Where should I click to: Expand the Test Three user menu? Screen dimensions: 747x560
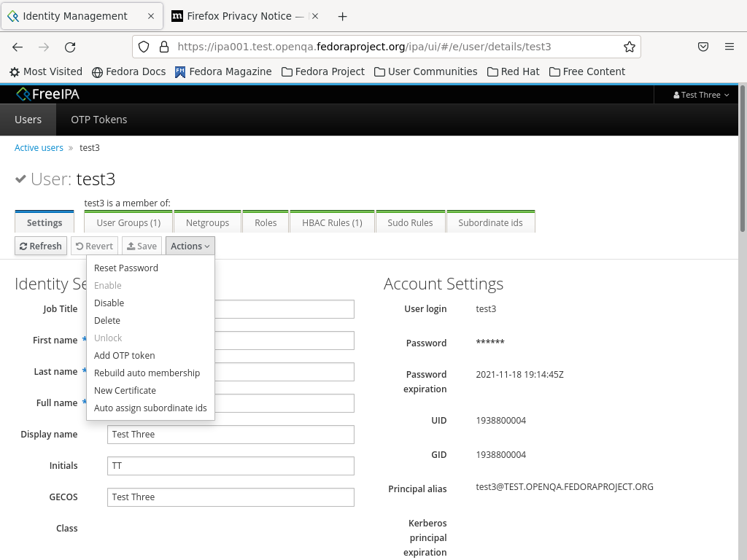[x=701, y=95]
